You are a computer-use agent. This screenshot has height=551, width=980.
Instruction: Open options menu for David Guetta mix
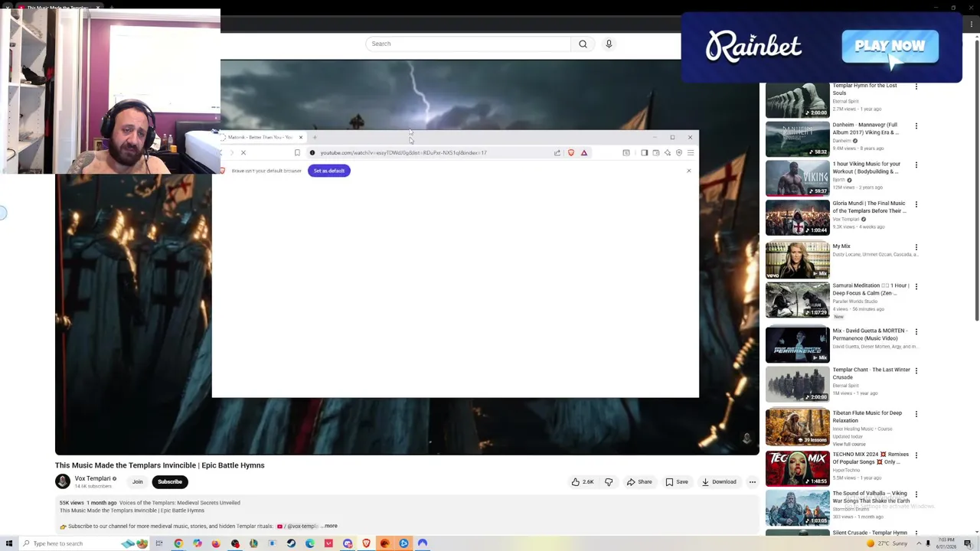tap(916, 331)
